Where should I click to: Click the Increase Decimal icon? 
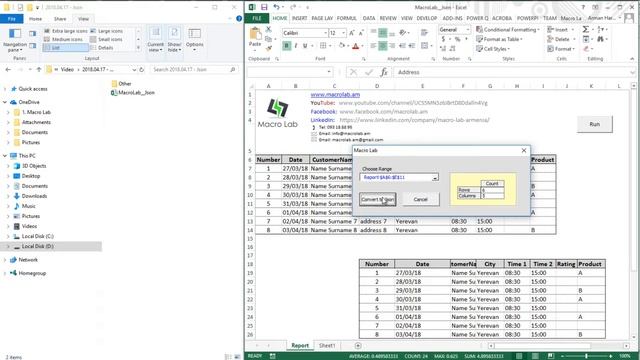[443, 49]
